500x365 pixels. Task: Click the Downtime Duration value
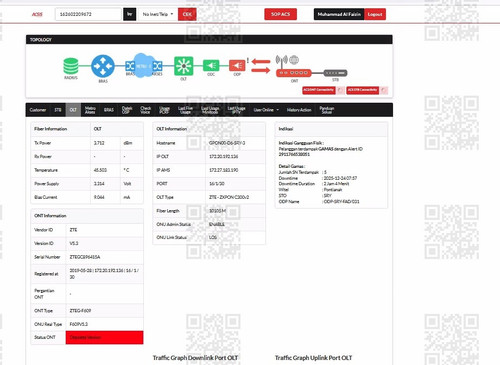[x=336, y=184]
